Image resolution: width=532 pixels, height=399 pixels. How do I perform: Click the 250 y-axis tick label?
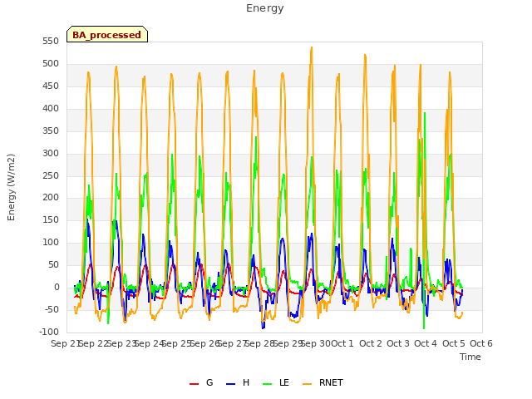coord(51,175)
